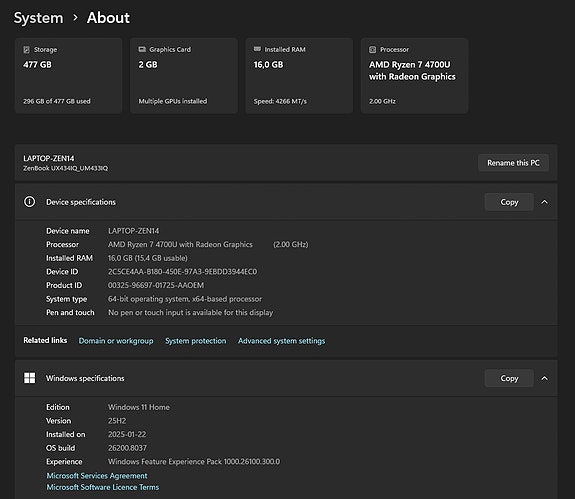Copy the Windows specifications
This screenshot has width=575, height=499.
tap(509, 378)
